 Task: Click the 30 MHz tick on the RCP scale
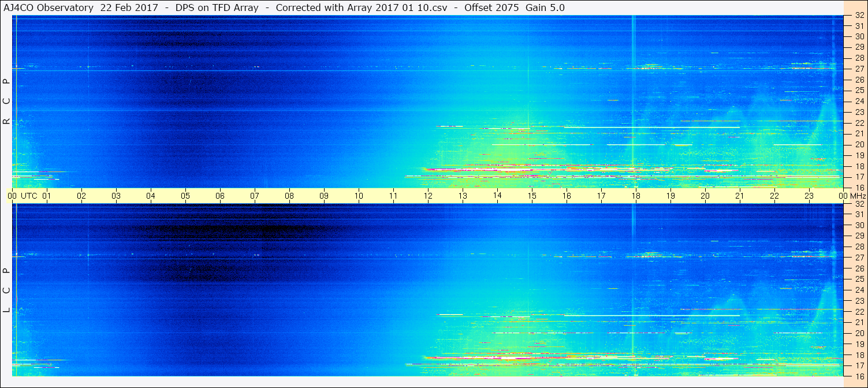coord(859,36)
